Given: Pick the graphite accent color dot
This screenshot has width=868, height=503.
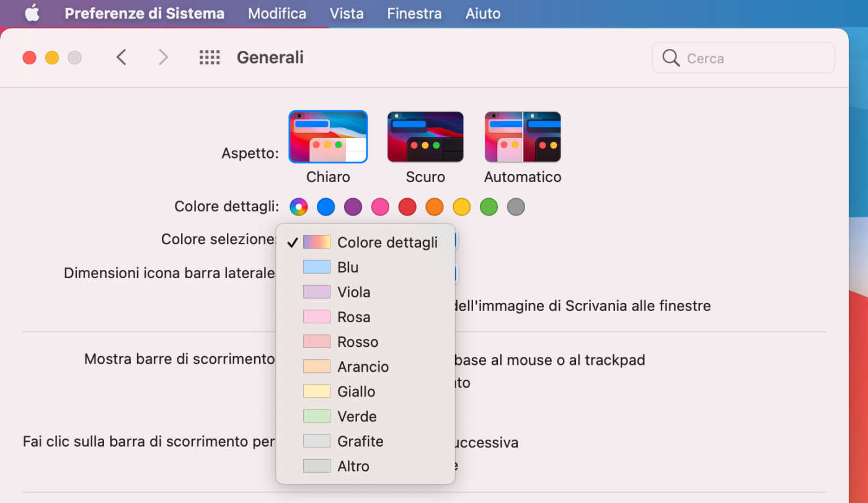Looking at the screenshot, I should (516, 207).
